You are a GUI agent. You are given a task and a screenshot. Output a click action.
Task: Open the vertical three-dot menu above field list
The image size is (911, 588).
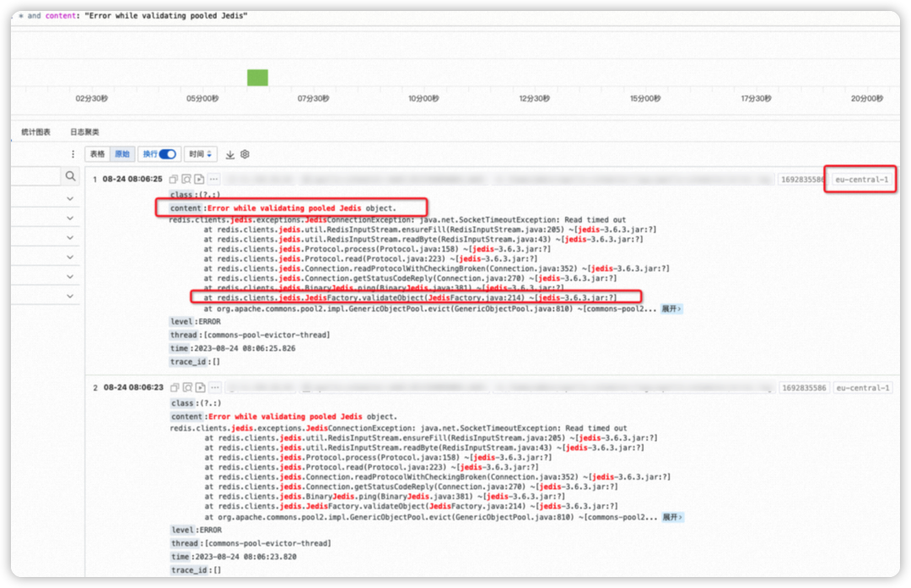point(74,154)
